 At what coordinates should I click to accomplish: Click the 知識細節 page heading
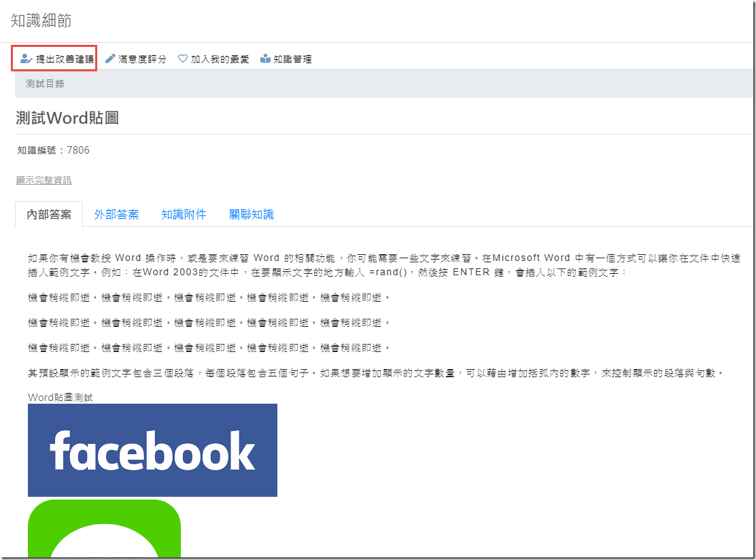coord(41,20)
